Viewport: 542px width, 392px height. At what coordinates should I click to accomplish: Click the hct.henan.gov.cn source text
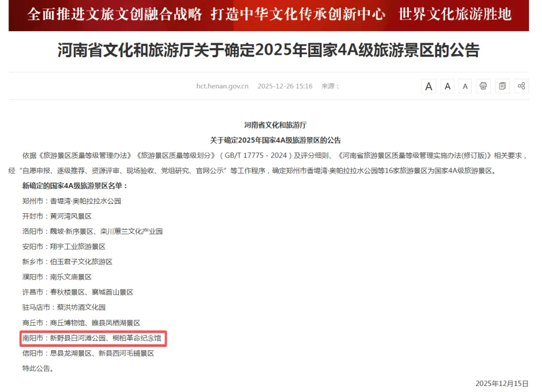tap(222, 86)
